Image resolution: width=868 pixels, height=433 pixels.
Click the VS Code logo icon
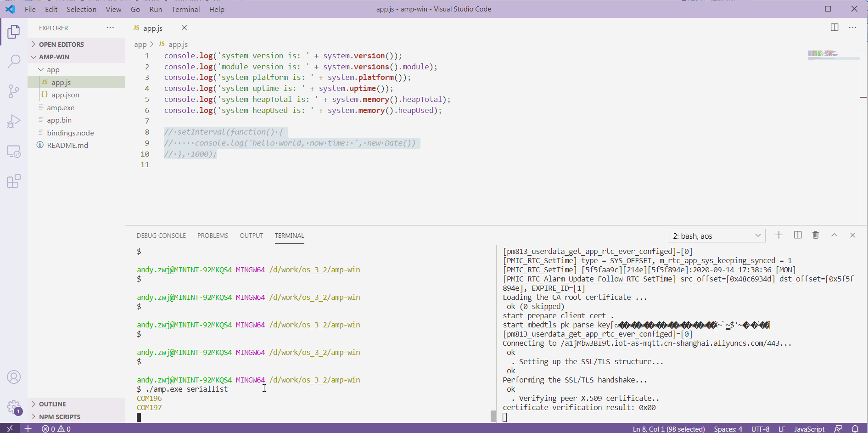(x=10, y=9)
